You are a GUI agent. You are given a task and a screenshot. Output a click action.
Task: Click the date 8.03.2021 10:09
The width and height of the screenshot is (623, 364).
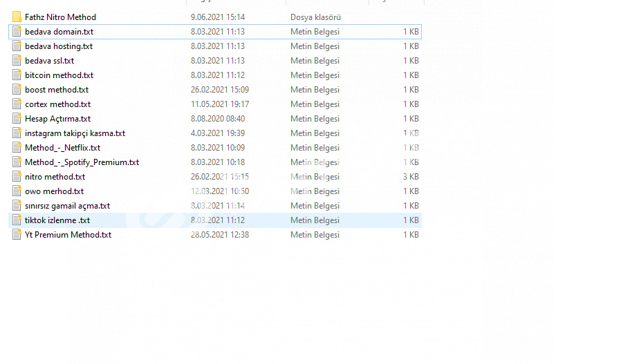point(218,148)
